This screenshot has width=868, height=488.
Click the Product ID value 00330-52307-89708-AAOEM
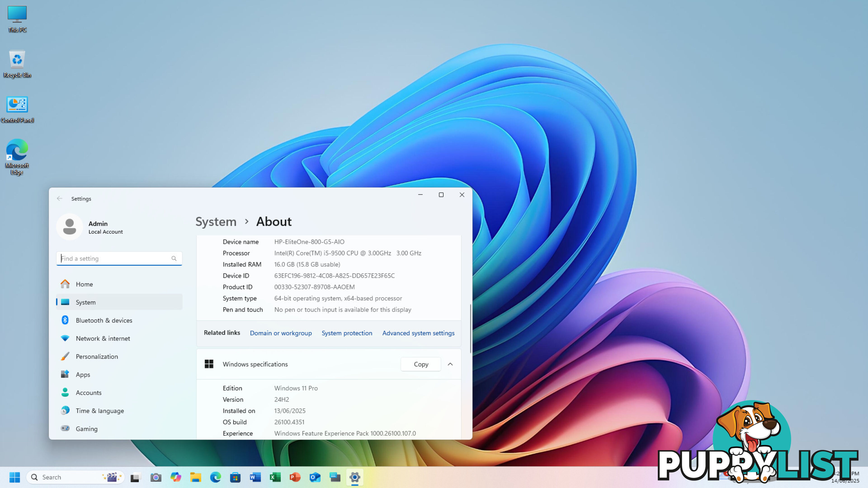[314, 287]
